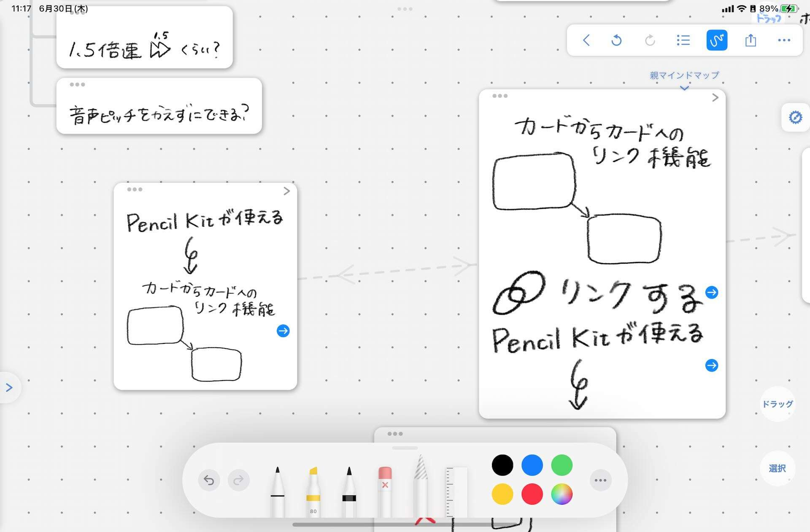Tap the battery indicator in status bar
This screenshot has height=532, width=810.
(788, 8)
